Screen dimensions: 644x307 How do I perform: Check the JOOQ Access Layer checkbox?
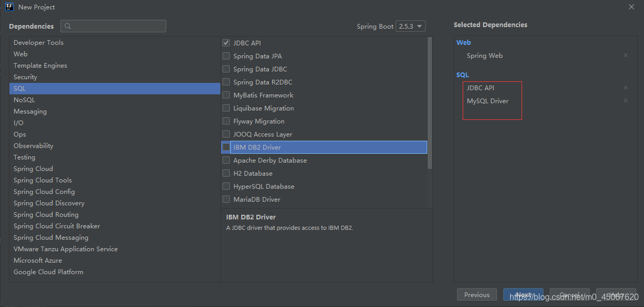(226, 134)
